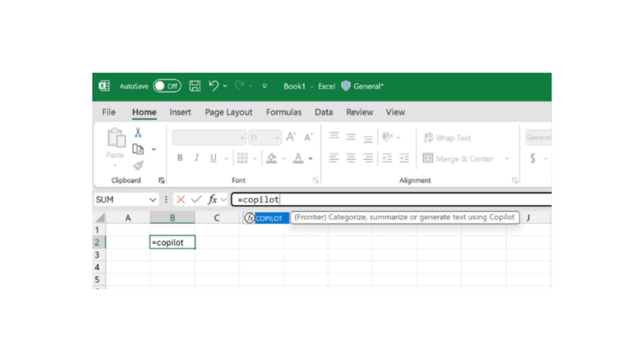Confirm the formula with green checkmark
The image size is (644, 362).
pos(196,199)
